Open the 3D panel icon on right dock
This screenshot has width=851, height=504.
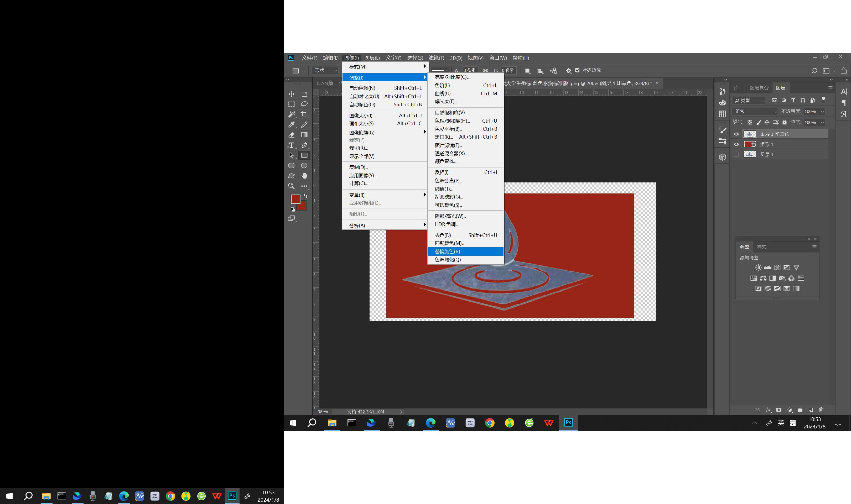(x=722, y=157)
